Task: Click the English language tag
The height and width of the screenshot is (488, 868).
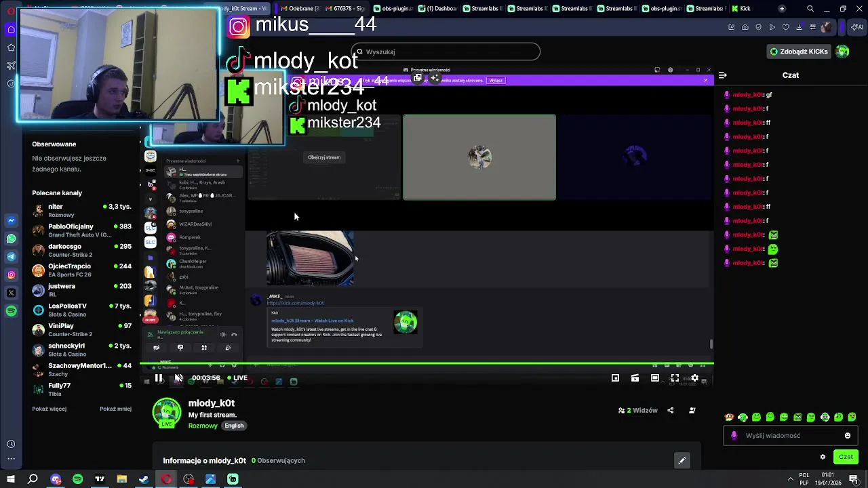Action: [x=234, y=426]
